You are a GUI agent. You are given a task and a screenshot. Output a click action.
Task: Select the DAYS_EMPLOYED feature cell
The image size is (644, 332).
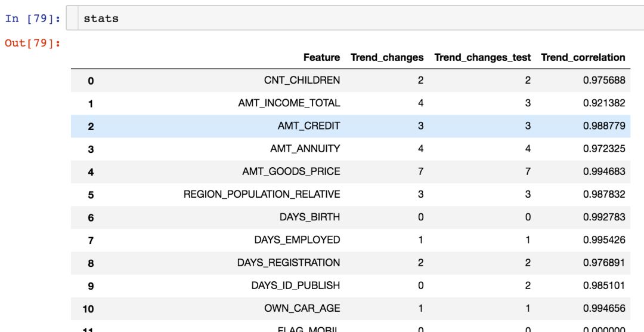point(297,239)
